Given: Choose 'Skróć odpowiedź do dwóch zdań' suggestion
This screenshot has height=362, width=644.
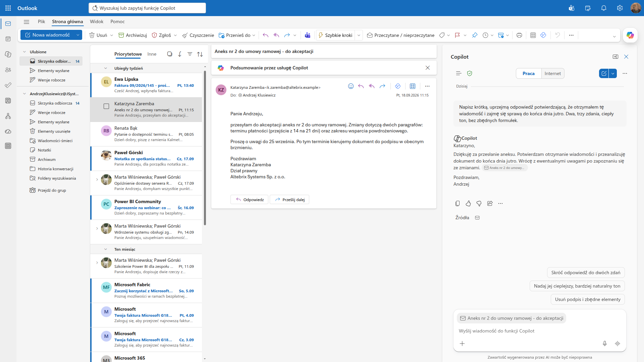Looking at the screenshot, I should [x=586, y=273].
